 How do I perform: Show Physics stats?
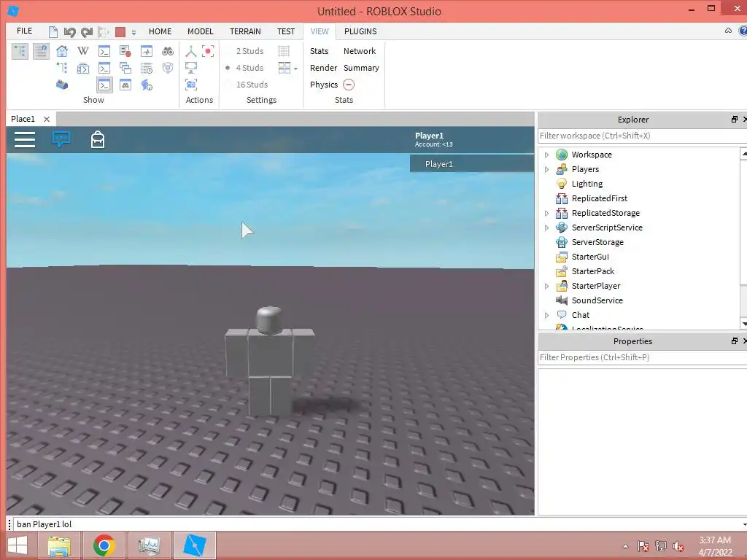(x=324, y=85)
